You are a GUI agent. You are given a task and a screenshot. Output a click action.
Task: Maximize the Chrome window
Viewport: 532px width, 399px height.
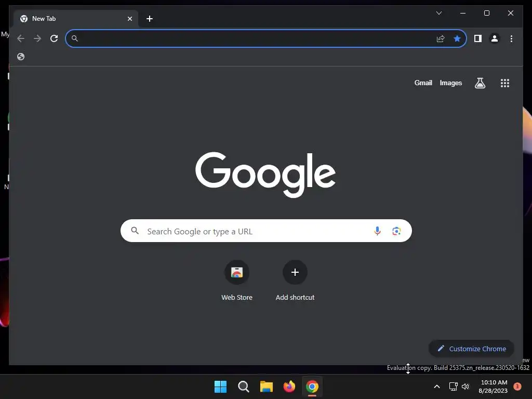(x=486, y=13)
